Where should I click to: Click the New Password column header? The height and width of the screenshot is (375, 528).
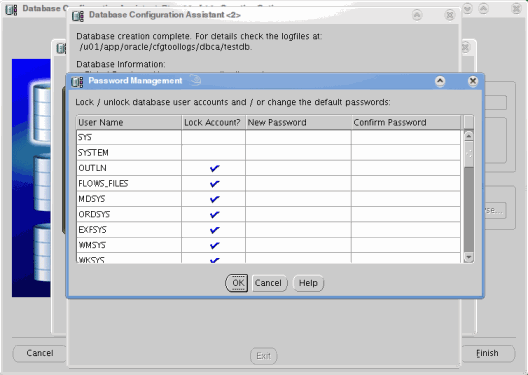(x=298, y=123)
